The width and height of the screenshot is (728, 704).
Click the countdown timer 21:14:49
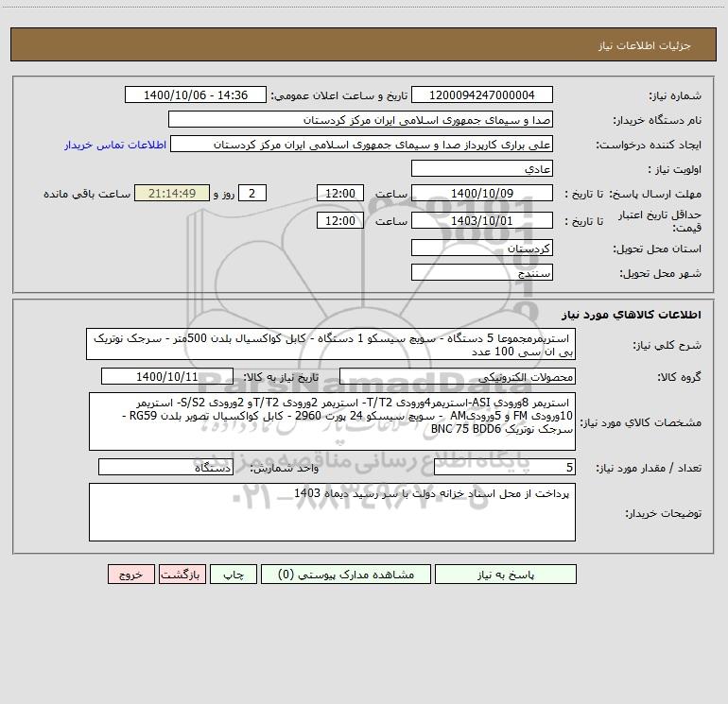click(172, 193)
